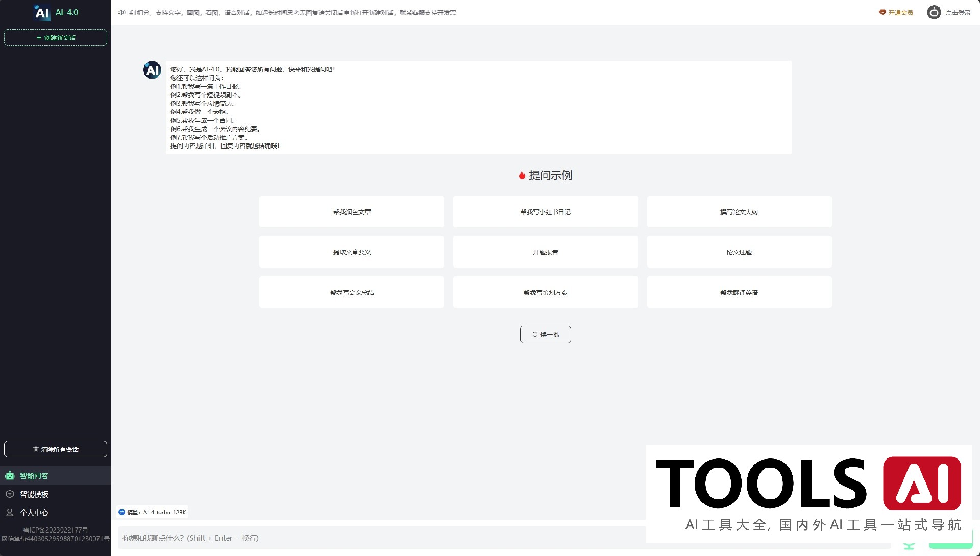Click the AI-4.0 logo icon in sidebar
The height and width of the screenshot is (556, 980).
(x=42, y=13)
